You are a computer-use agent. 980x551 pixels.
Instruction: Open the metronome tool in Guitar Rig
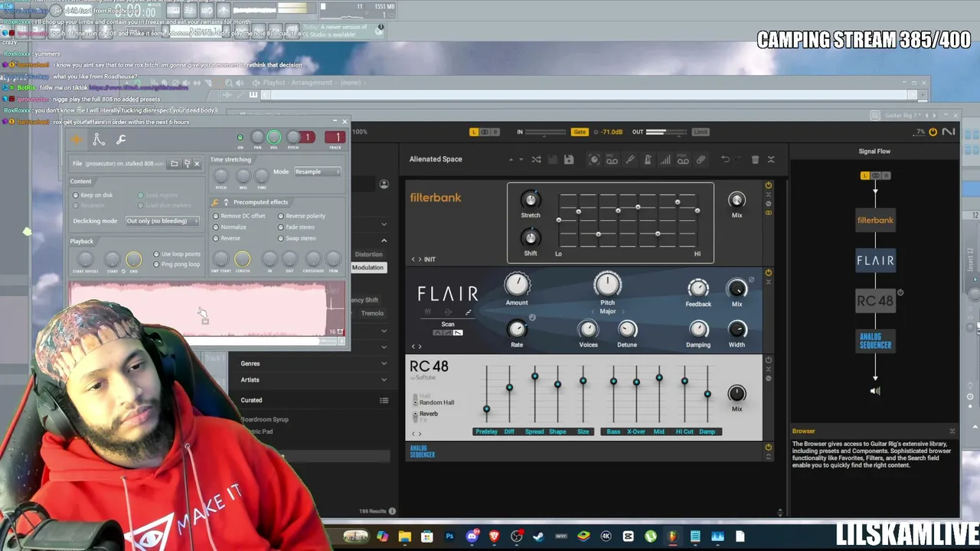point(648,159)
